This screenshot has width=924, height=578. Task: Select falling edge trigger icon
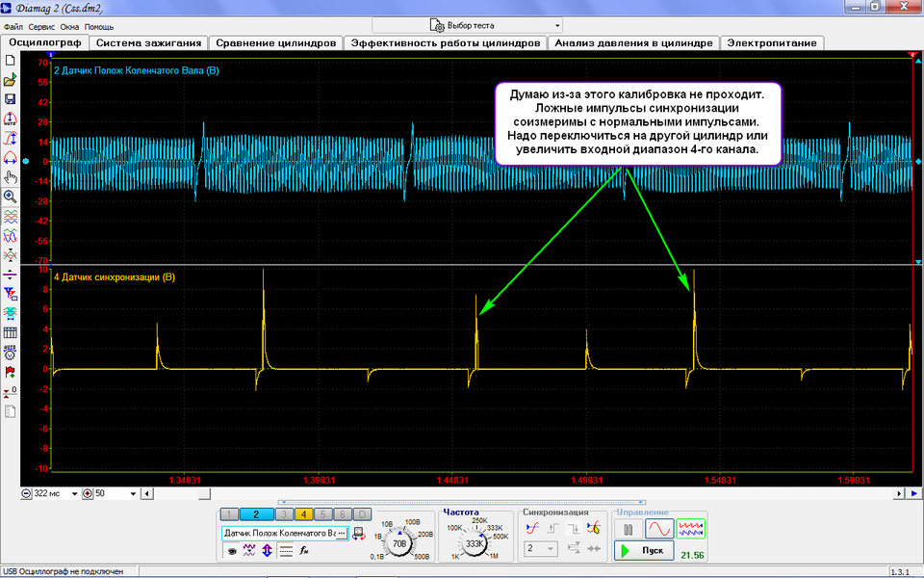pos(574,529)
